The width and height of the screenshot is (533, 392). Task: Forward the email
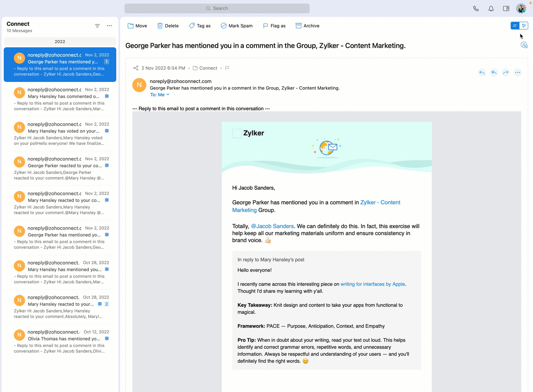pos(506,72)
